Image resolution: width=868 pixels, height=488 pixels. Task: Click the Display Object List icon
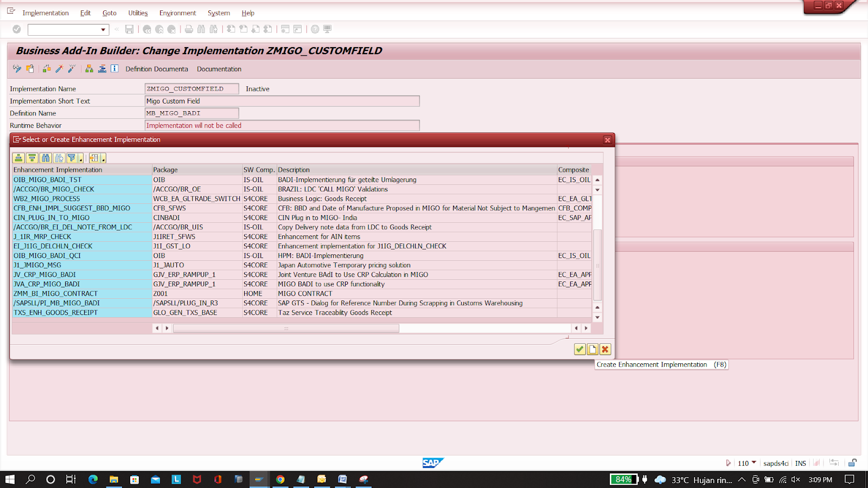coord(102,69)
